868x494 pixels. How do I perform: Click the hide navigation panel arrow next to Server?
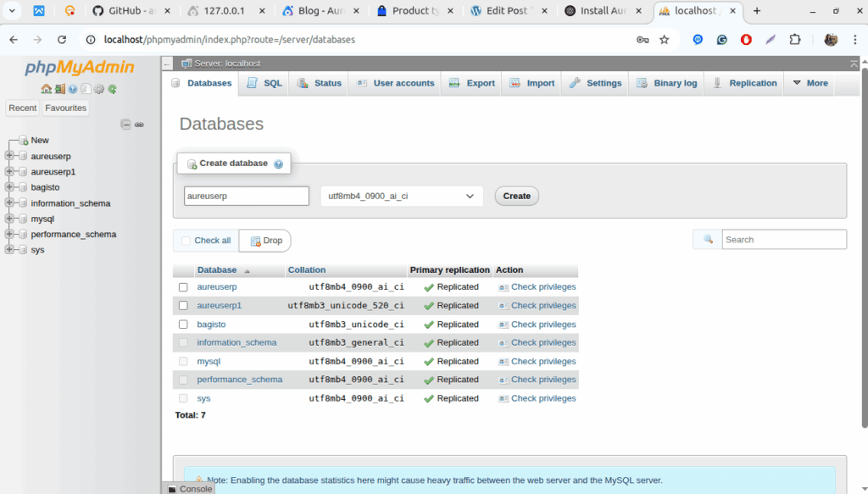click(167, 64)
